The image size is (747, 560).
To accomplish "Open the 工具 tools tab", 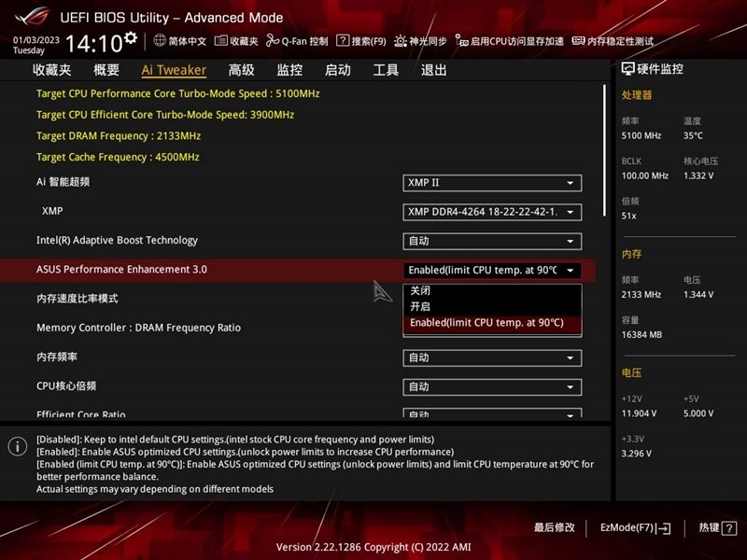I will pyautogui.click(x=386, y=70).
